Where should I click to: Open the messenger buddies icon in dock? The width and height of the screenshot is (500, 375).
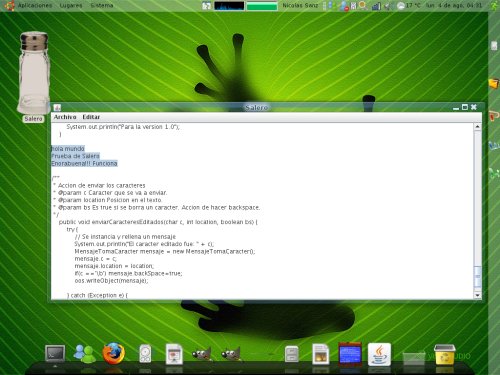click(84, 353)
